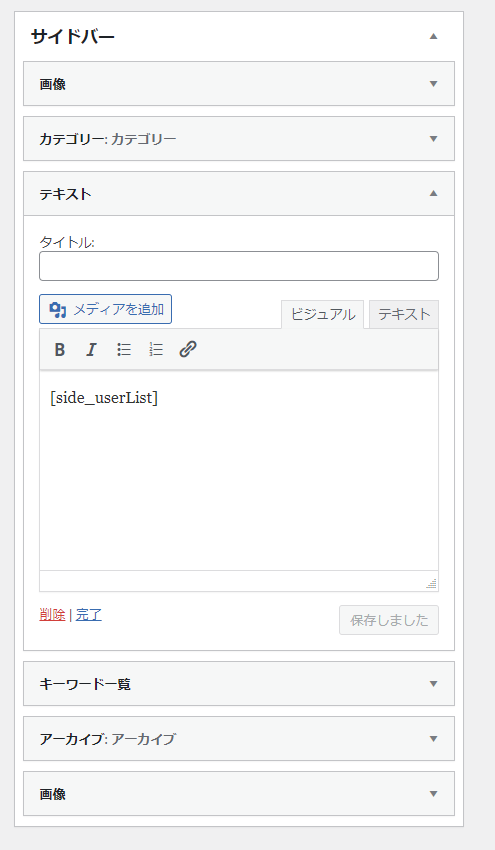This screenshot has width=495, height=850.
Task: Apply italic formatting in editor toolbar
Action: (92, 350)
